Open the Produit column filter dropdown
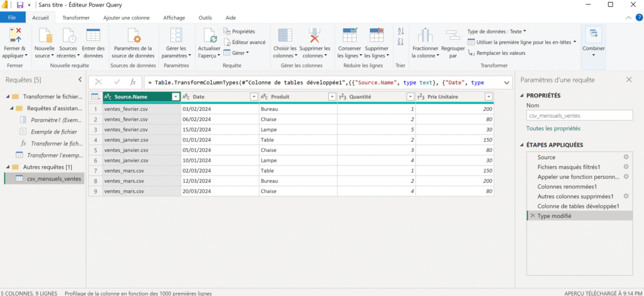 (333, 96)
